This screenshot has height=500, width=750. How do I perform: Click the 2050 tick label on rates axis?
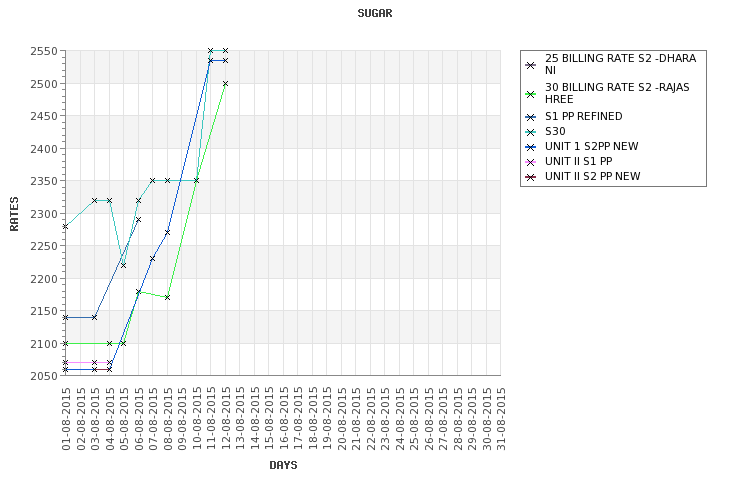44,376
